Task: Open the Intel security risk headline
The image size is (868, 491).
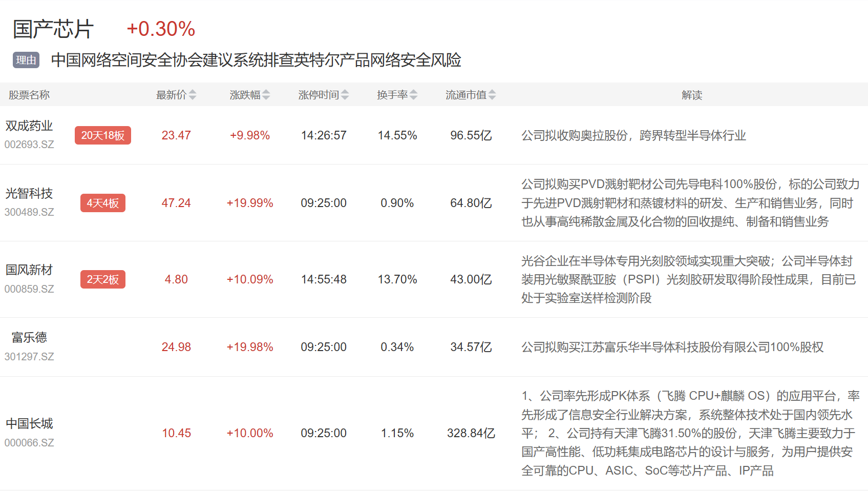Action: (256, 60)
